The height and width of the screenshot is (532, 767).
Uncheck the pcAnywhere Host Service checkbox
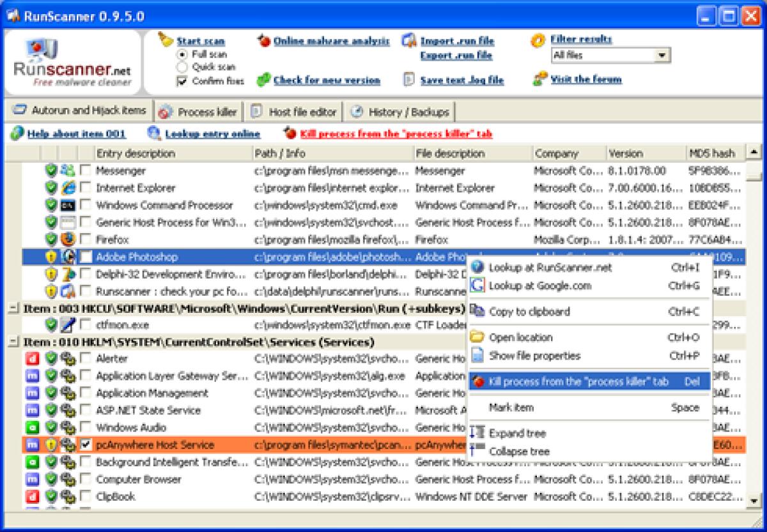[86, 445]
